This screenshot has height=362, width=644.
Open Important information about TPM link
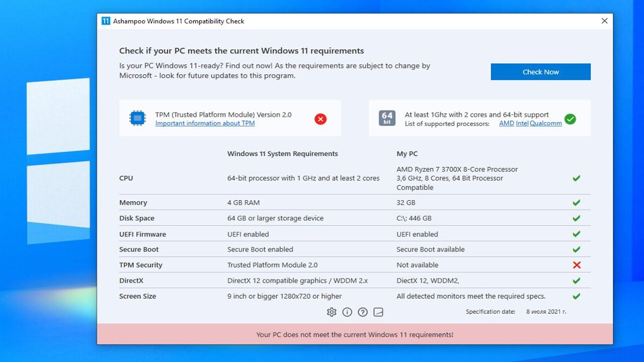205,123
